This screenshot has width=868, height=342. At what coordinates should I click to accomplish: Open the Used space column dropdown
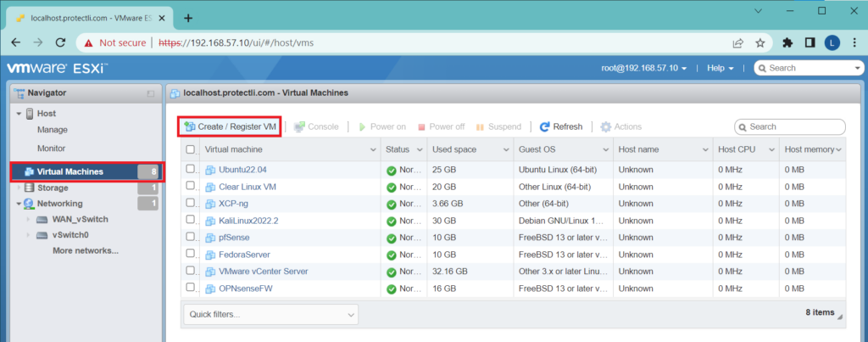pyautogui.click(x=506, y=149)
